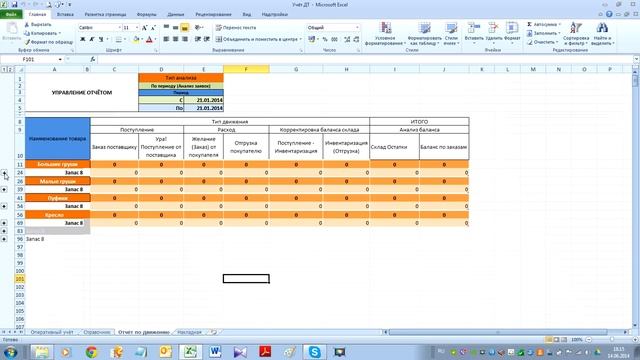Click the red font color swatch

coord(149,39)
